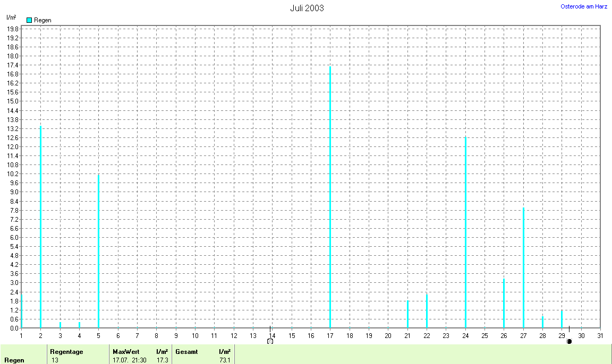Click the 19.8 label on the y-axis
Viewport: 612px width, 364px height.
[x=12, y=29]
